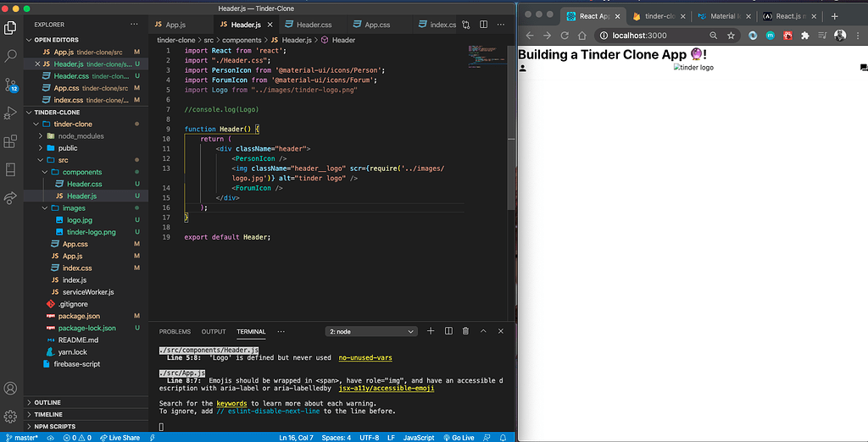Kill terminal with the trash icon
The image size is (868, 442).
tap(465, 331)
